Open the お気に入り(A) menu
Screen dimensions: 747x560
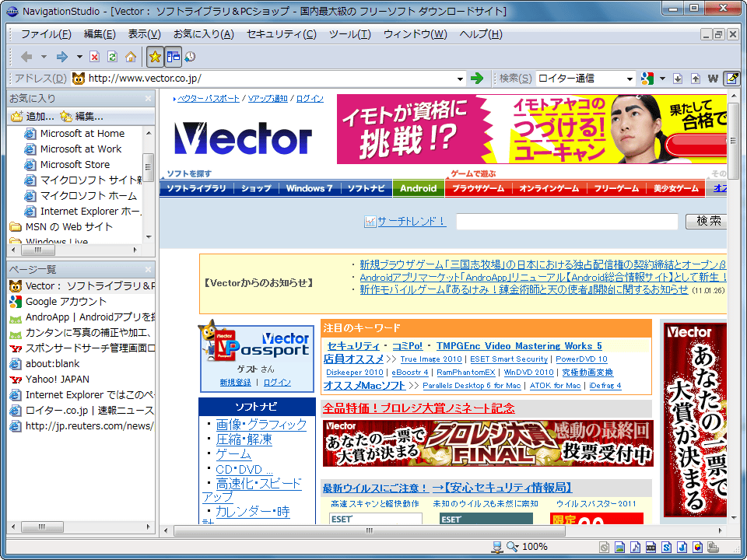[x=203, y=34]
